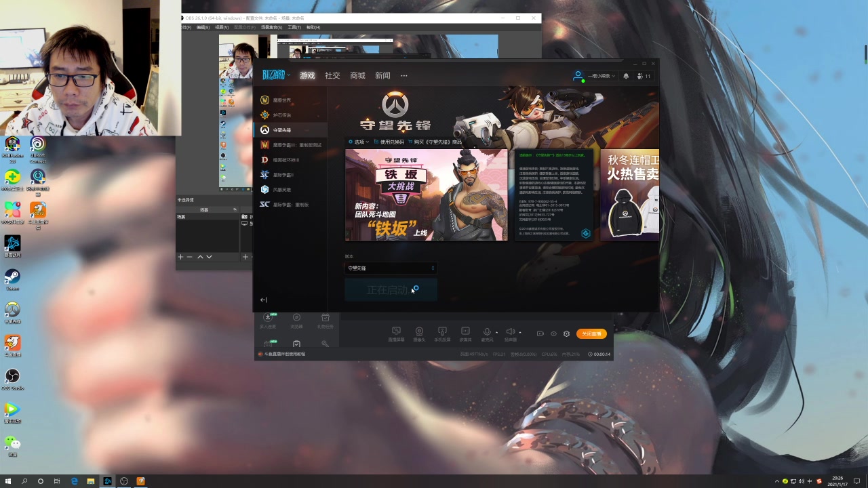Screen dimensions: 868x488
Task: Open the 守望先锋 version dropdown
Action: [x=391, y=268]
